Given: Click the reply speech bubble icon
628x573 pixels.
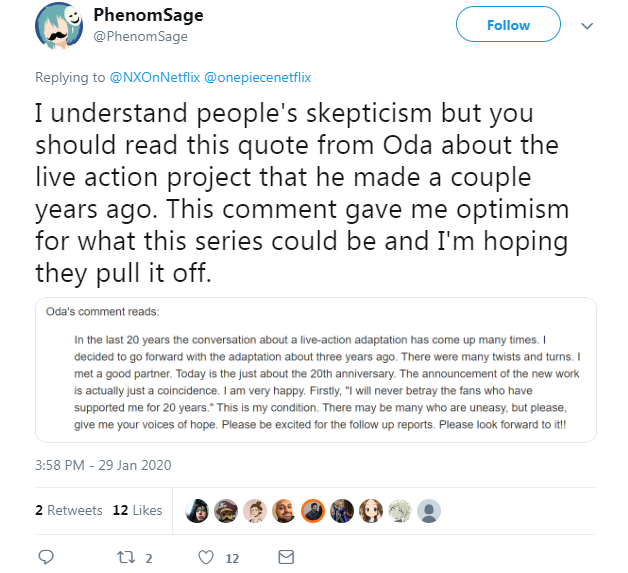Looking at the screenshot, I should click(46, 557).
